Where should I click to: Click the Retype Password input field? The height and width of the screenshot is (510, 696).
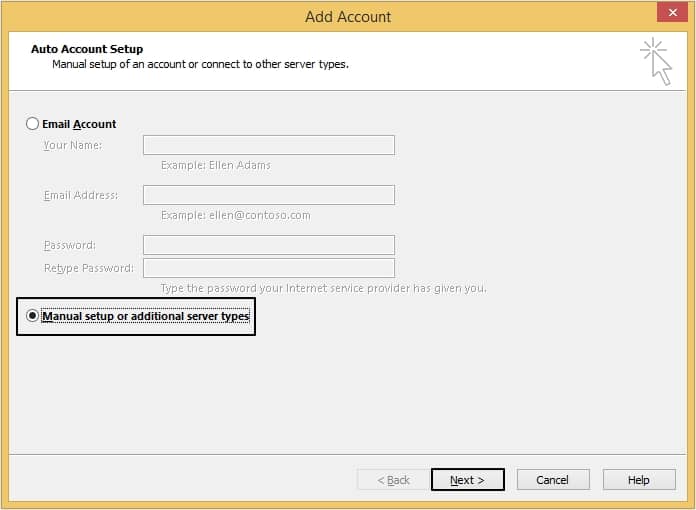[269, 268]
